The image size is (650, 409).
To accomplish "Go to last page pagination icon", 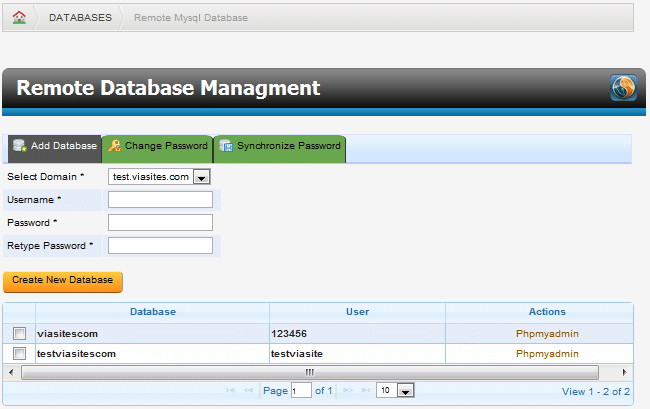I will (365, 391).
